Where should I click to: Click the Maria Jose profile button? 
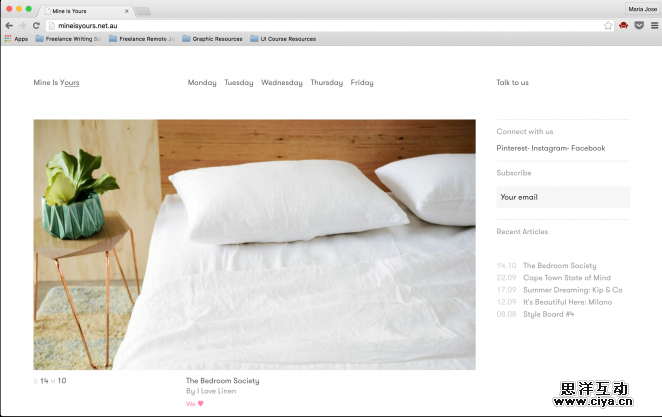tap(643, 9)
